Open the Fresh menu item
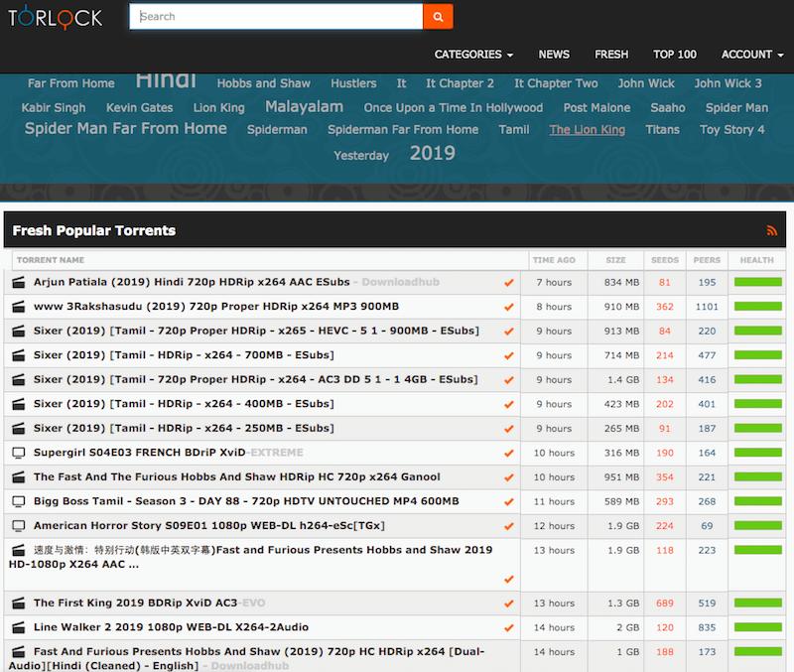The width and height of the screenshot is (794, 672). pyautogui.click(x=611, y=55)
